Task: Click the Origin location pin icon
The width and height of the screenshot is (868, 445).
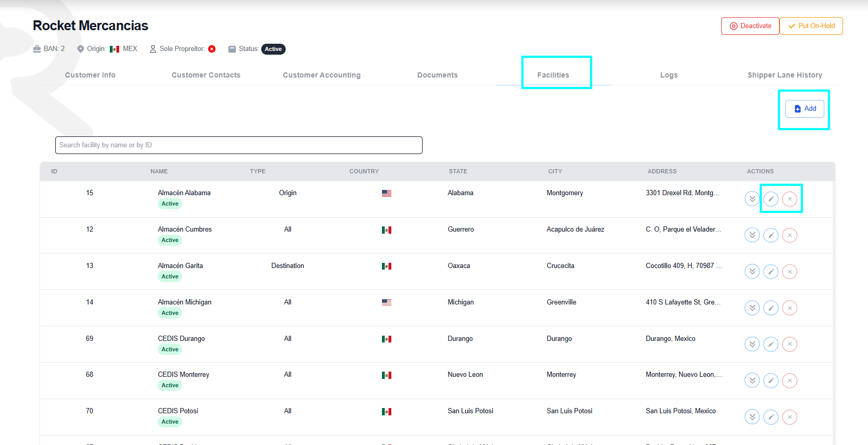Action: (x=81, y=49)
